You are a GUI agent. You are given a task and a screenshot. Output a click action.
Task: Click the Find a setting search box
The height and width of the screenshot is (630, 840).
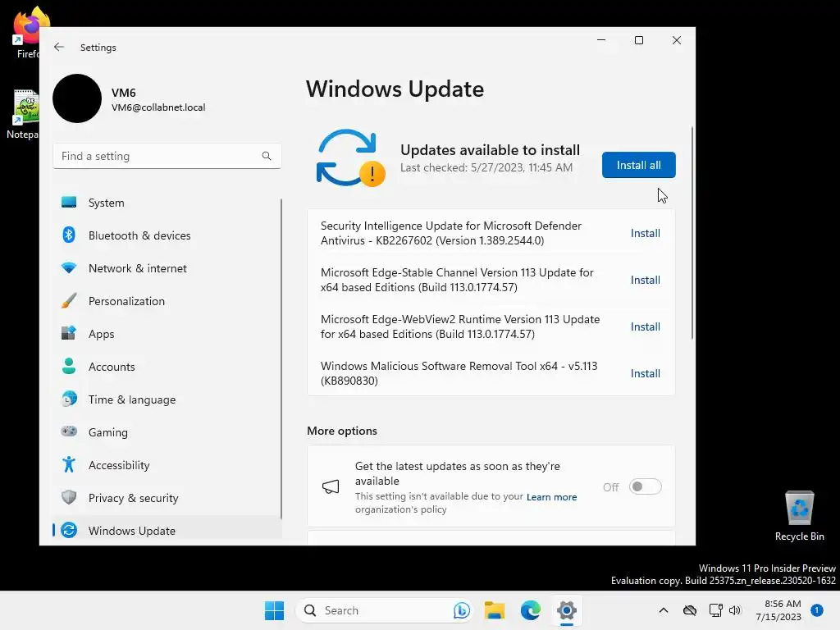pyautogui.click(x=167, y=156)
